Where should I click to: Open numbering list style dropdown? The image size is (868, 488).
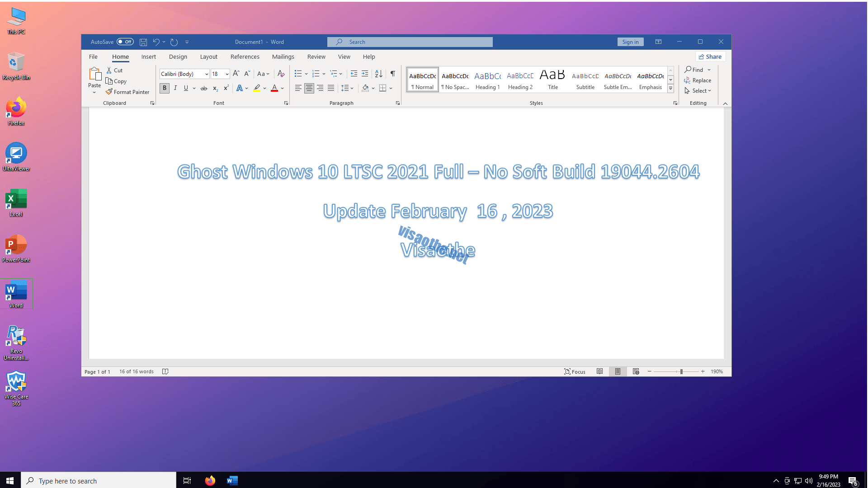coord(324,74)
